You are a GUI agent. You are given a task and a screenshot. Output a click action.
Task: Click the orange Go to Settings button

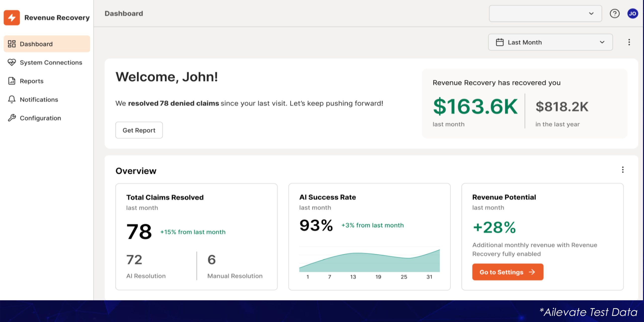click(x=507, y=272)
